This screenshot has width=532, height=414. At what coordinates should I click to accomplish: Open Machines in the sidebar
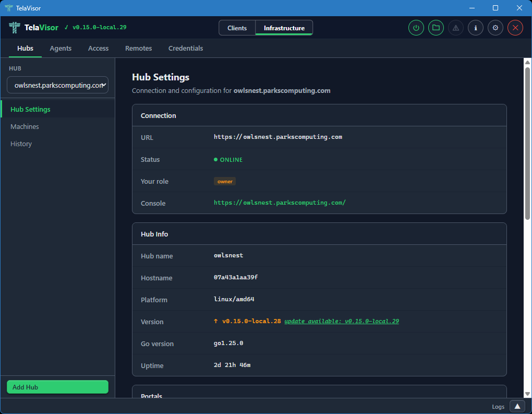(58, 126)
